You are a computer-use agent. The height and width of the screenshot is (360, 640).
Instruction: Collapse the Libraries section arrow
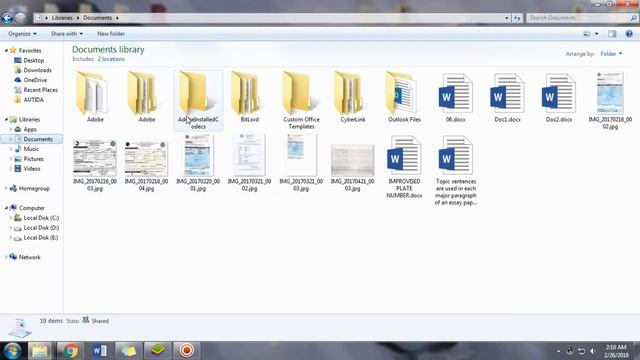[x=6, y=119]
